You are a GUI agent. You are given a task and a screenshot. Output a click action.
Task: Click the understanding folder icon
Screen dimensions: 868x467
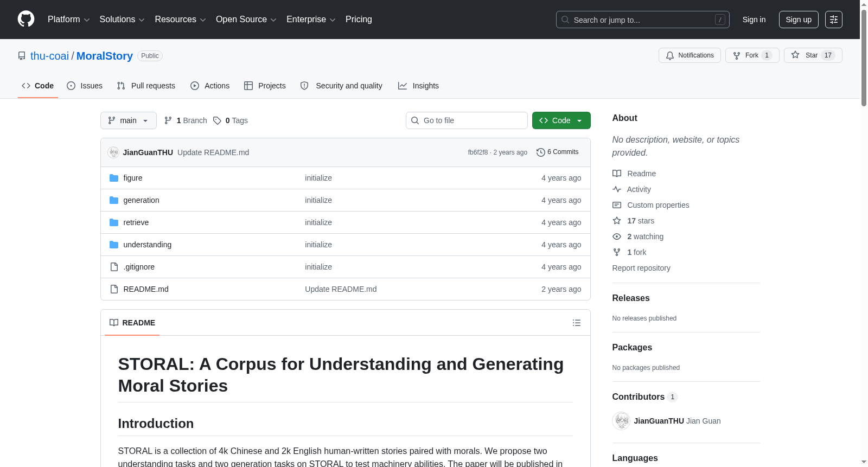114,245
